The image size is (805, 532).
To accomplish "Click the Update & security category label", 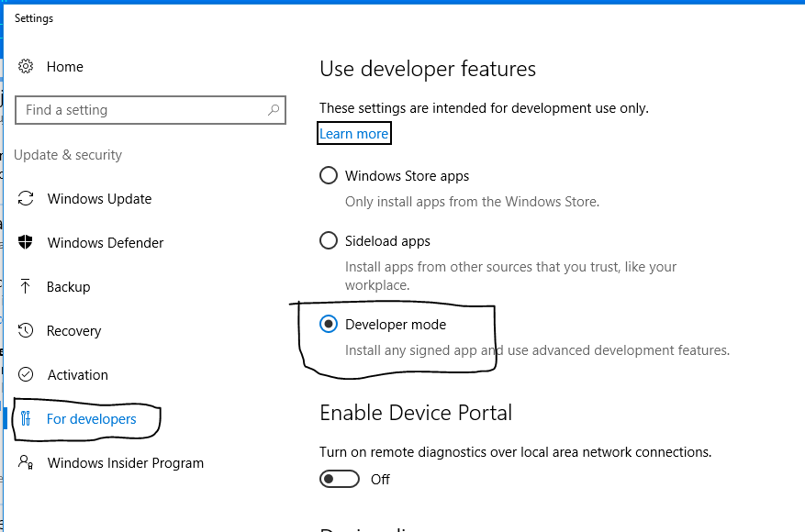I will point(68,155).
